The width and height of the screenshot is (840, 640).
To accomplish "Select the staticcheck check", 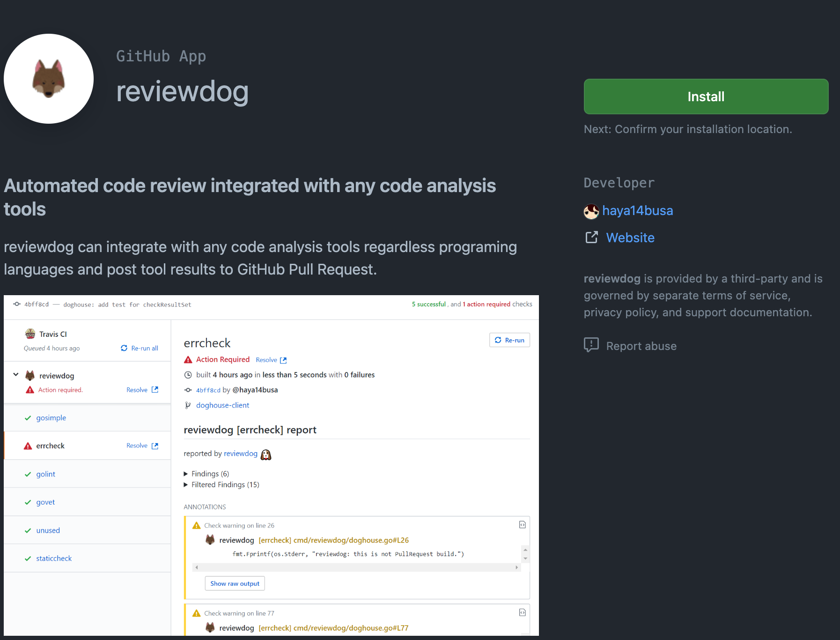I will pos(54,558).
